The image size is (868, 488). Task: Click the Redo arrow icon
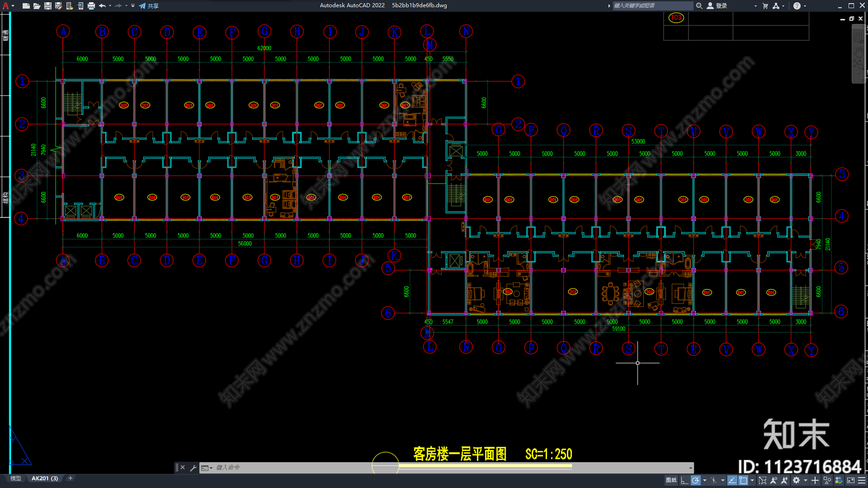pyautogui.click(x=118, y=6)
